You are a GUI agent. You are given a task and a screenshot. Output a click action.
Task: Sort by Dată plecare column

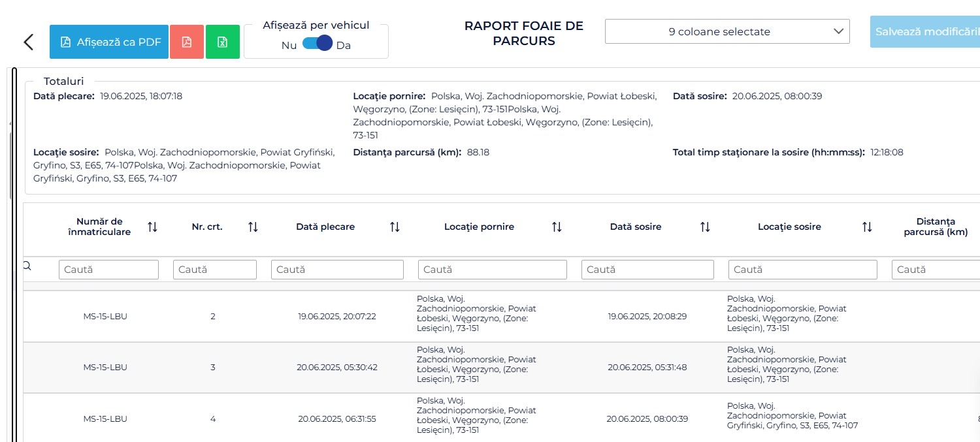pos(395,227)
